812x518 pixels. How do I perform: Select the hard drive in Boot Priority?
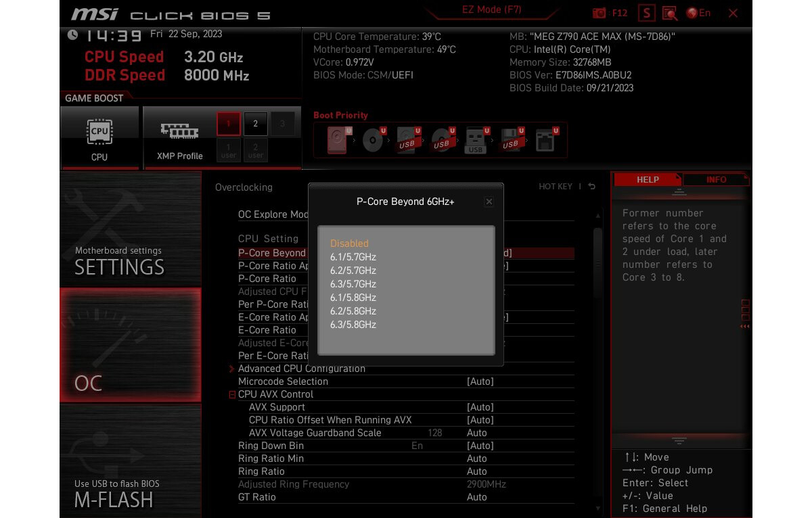[336, 139]
